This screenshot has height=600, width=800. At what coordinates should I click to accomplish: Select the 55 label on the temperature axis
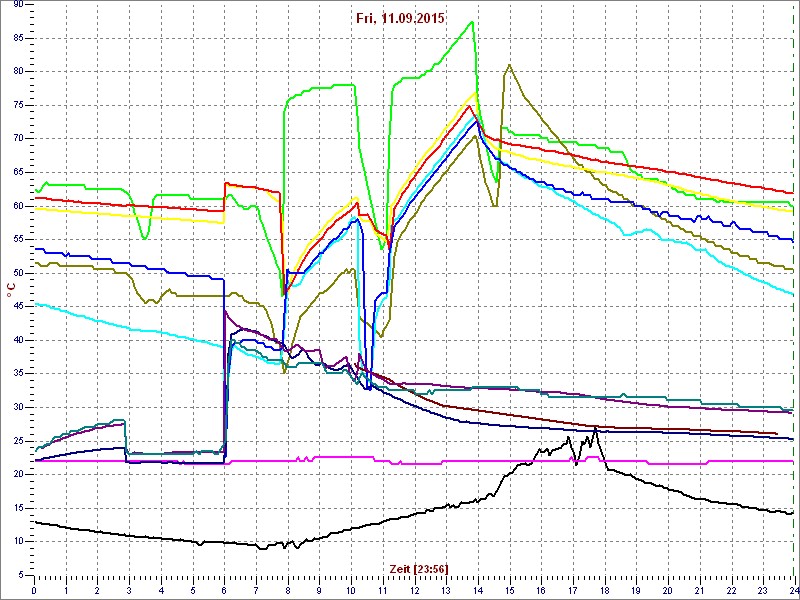(18, 240)
